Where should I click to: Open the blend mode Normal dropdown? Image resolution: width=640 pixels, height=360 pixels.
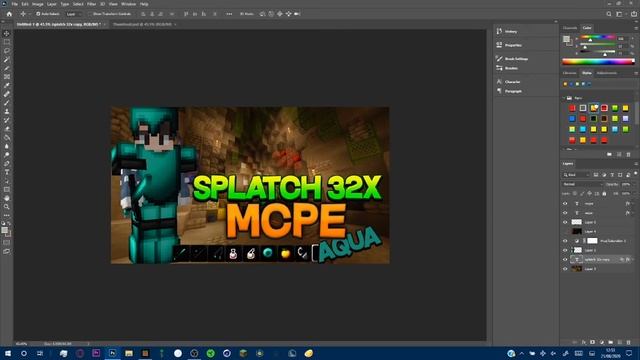(582, 184)
